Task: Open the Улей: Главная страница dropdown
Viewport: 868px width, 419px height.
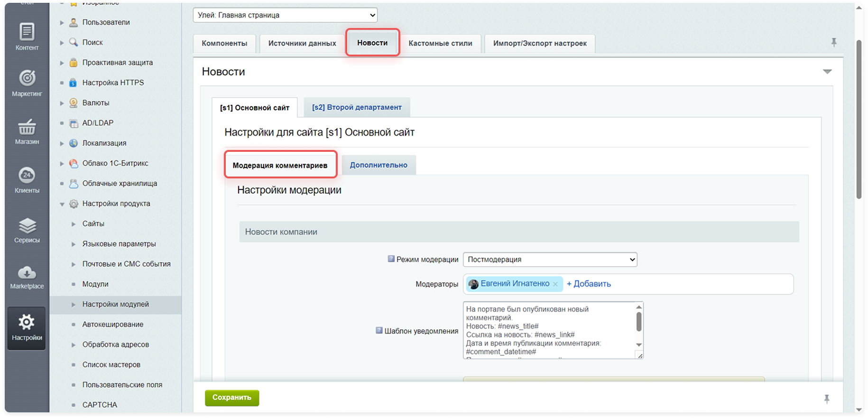Action: tap(285, 15)
